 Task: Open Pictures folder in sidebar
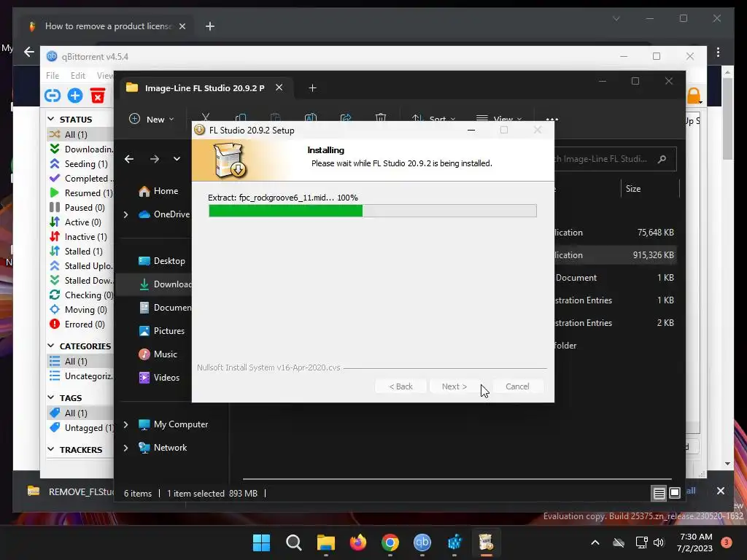coord(162,331)
